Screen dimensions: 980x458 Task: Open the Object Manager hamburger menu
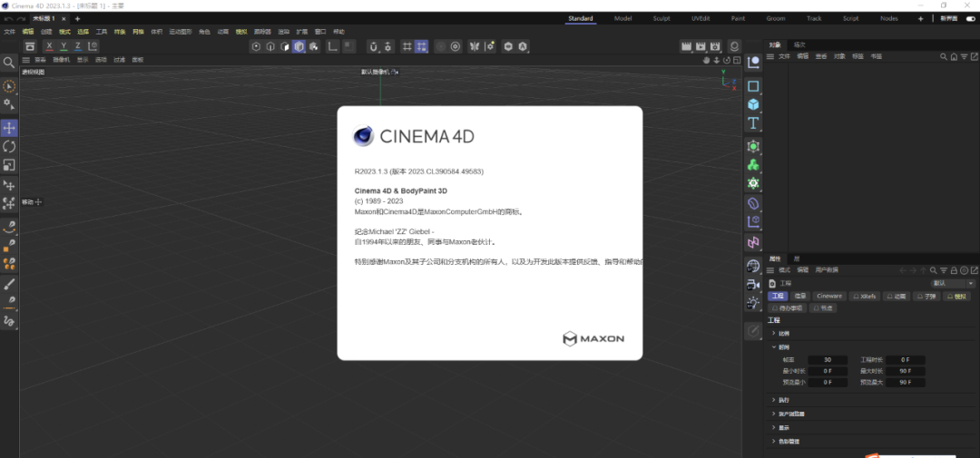click(770, 56)
